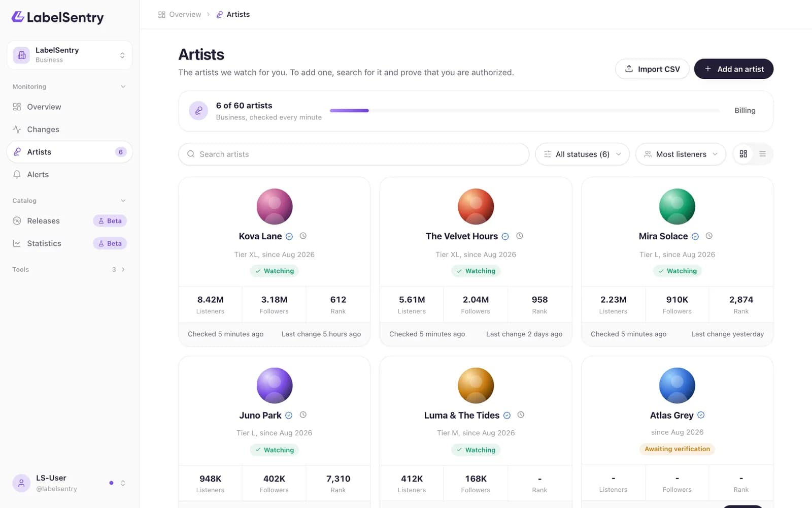The width and height of the screenshot is (812, 508).
Task: Click Awaiting verification badge on Atlas Grey
Action: [677, 449]
